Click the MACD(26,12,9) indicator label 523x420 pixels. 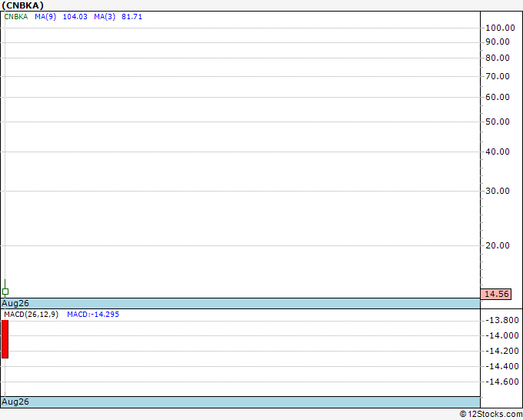pyautogui.click(x=31, y=315)
